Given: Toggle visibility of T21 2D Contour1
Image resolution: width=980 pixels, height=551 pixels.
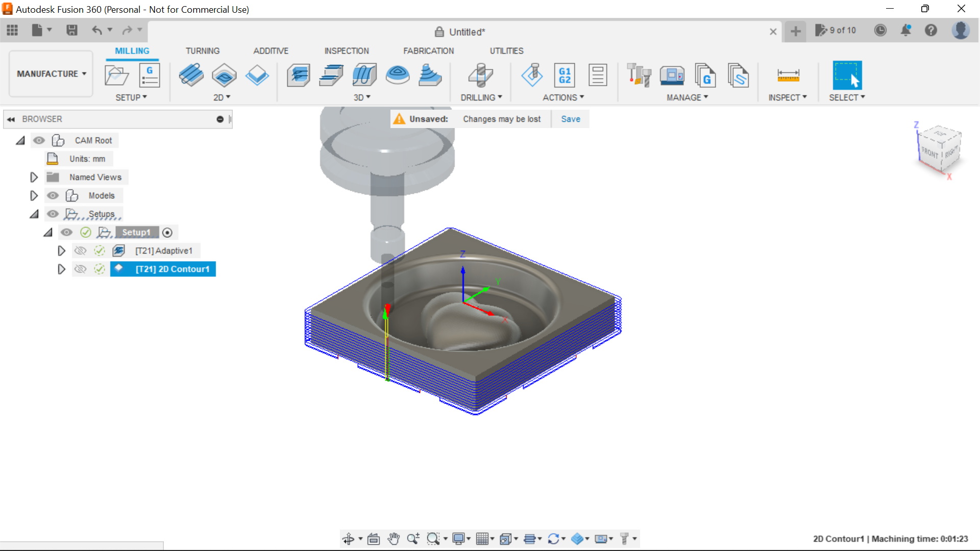Looking at the screenshot, I should [x=80, y=269].
